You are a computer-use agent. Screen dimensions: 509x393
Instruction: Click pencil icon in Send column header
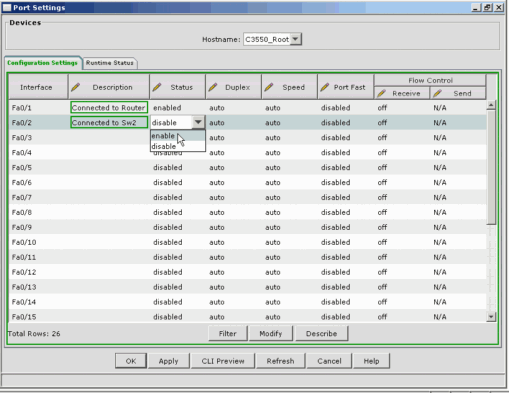pos(437,93)
